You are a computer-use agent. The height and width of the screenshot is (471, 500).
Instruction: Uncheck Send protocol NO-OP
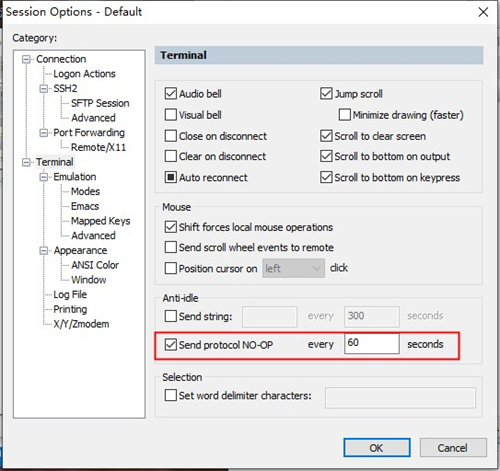[171, 344]
